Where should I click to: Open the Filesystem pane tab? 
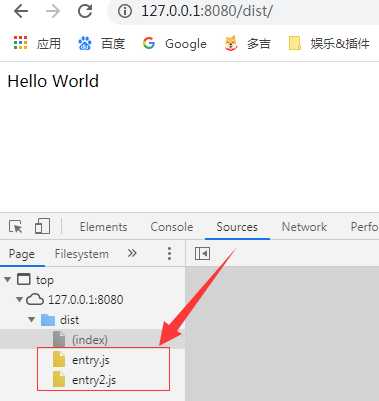pos(82,254)
